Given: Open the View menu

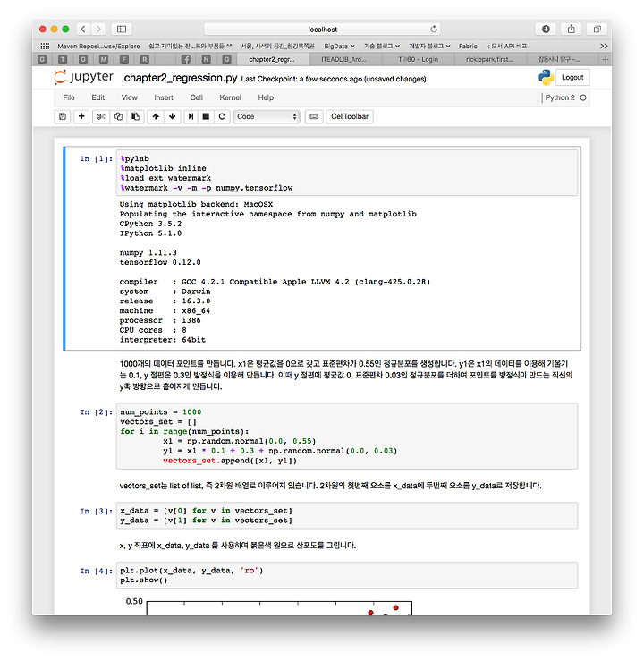Looking at the screenshot, I should point(130,97).
